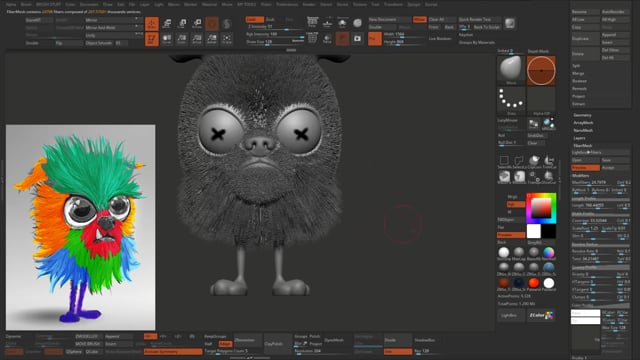Screen dimensions: 640x360
Task: Select the ClipCurve brush icon
Action: coord(534,161)
